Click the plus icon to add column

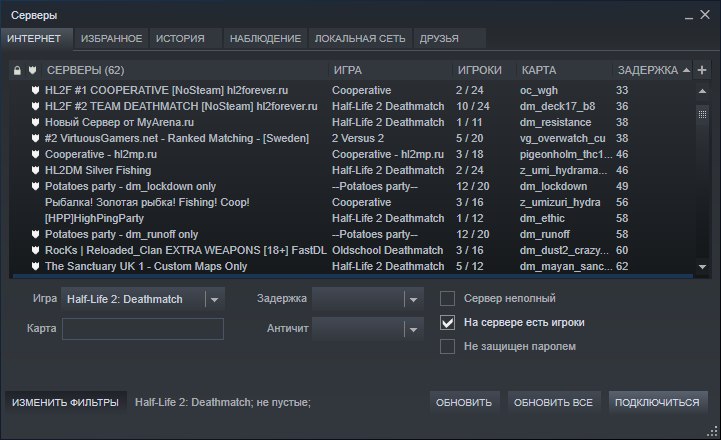tap(702, 70)
